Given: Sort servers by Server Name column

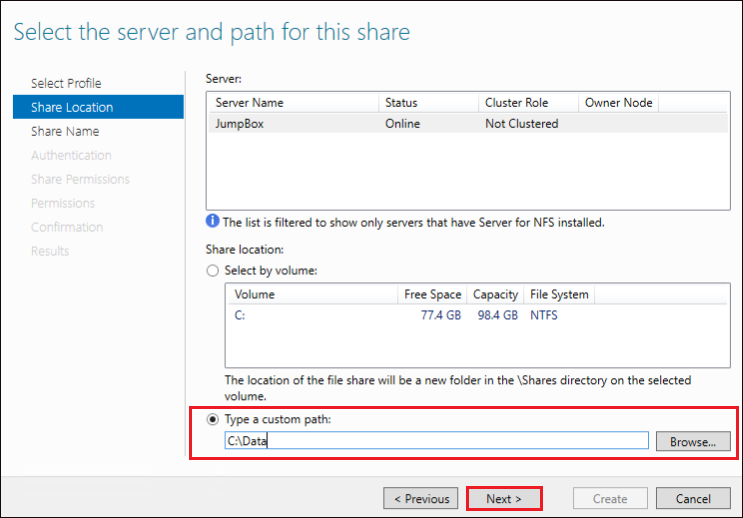Looking at the screenshot, I should (x=293, y=103).
